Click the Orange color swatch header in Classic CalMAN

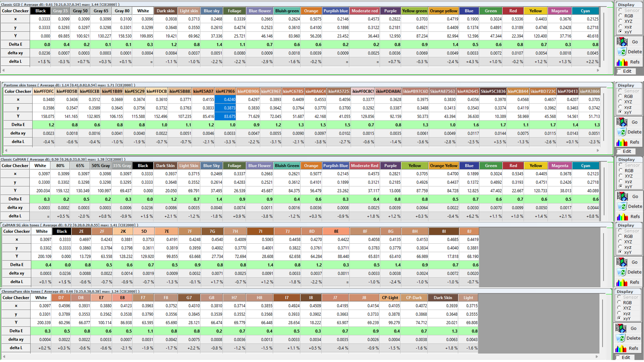[311, 166]
